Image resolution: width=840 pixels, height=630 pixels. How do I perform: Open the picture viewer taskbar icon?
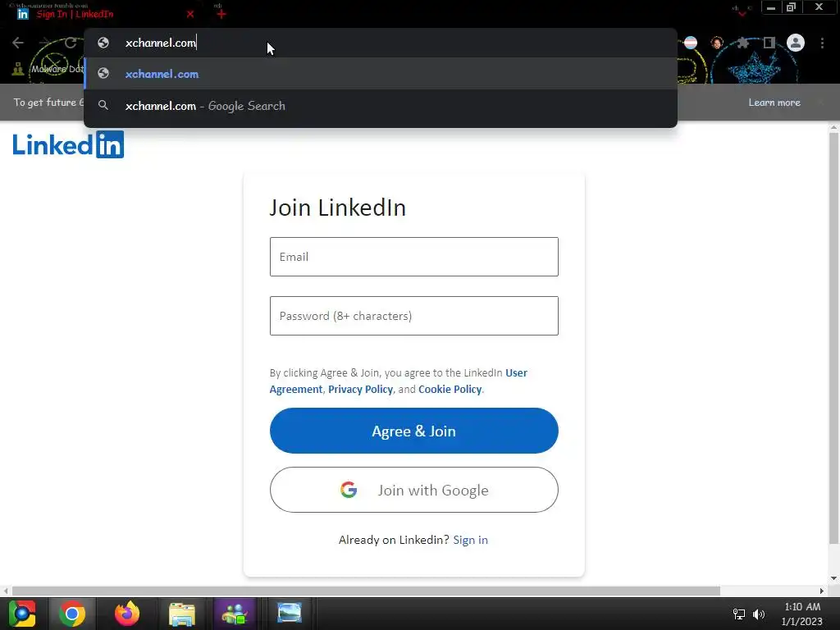click(x=290, y=614)
